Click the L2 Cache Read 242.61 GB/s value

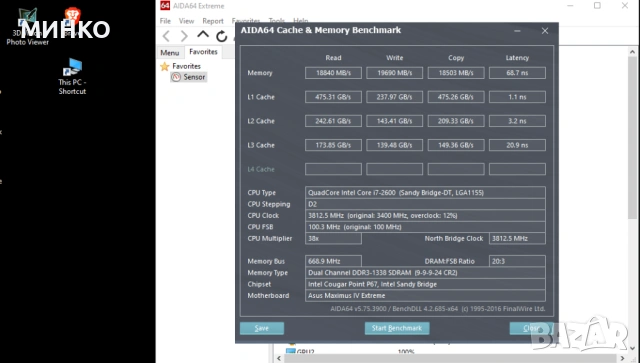[x=333, y=121]
